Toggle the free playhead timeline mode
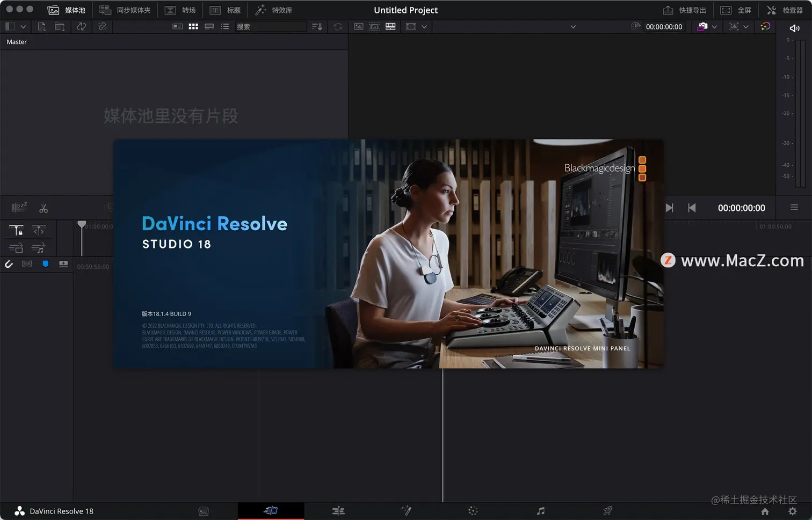The image size is (812, 520). point(39,230)
